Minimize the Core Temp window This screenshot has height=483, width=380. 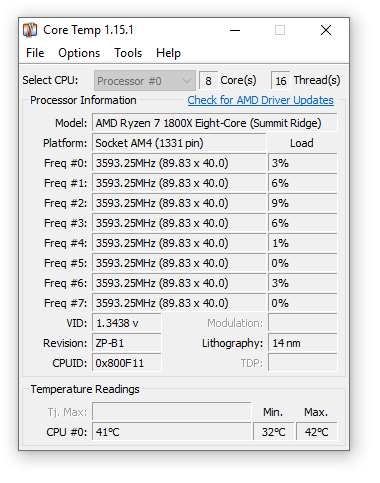235,30
